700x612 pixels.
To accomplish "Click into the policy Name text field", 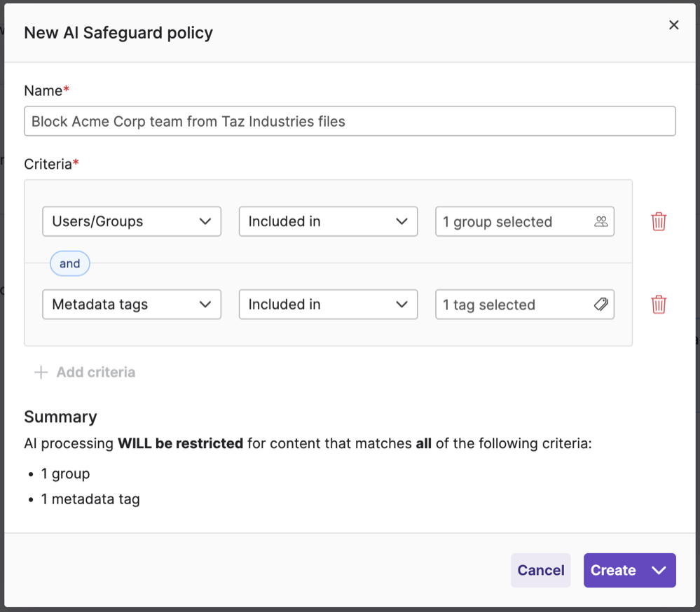I will [349, 121].
